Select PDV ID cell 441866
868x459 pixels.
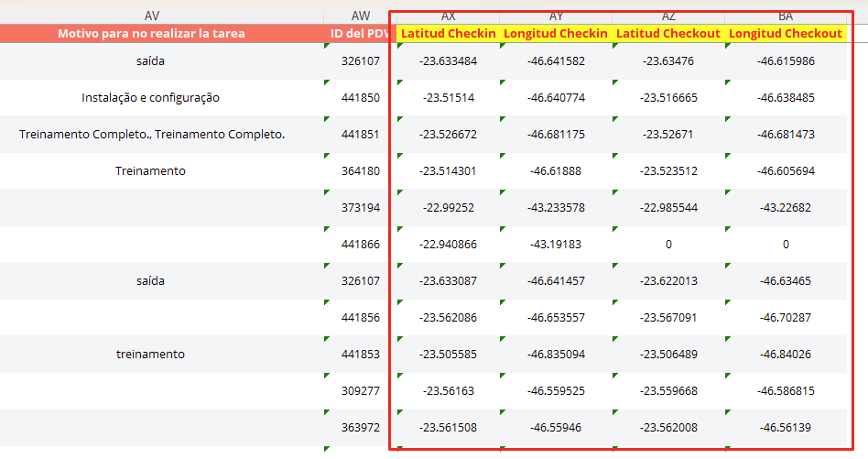click(x=360, y=245)
